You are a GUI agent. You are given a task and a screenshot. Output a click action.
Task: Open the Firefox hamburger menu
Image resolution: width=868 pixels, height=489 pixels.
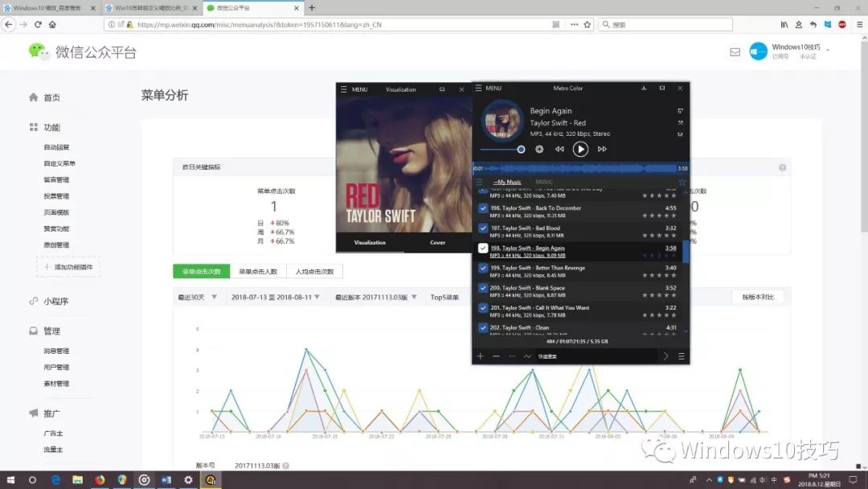(x=859, y=24)
